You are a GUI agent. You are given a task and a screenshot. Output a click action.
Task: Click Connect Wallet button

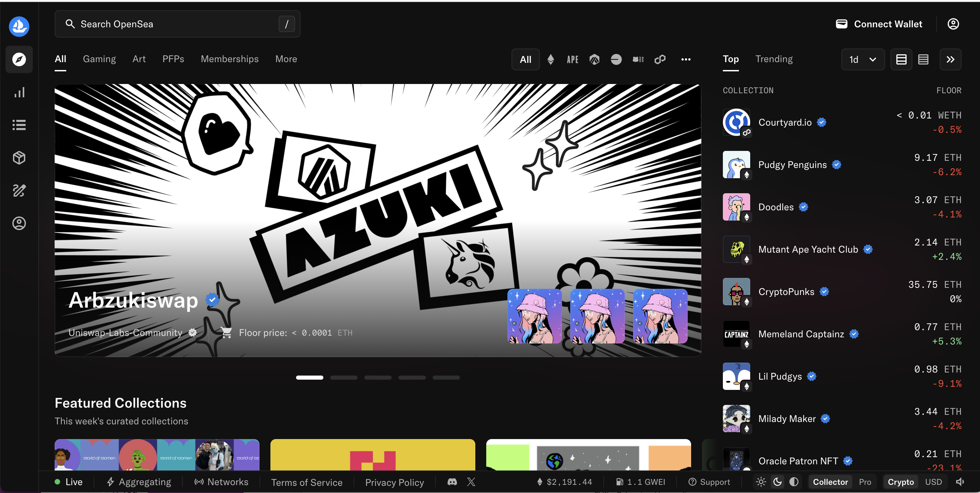879,24
